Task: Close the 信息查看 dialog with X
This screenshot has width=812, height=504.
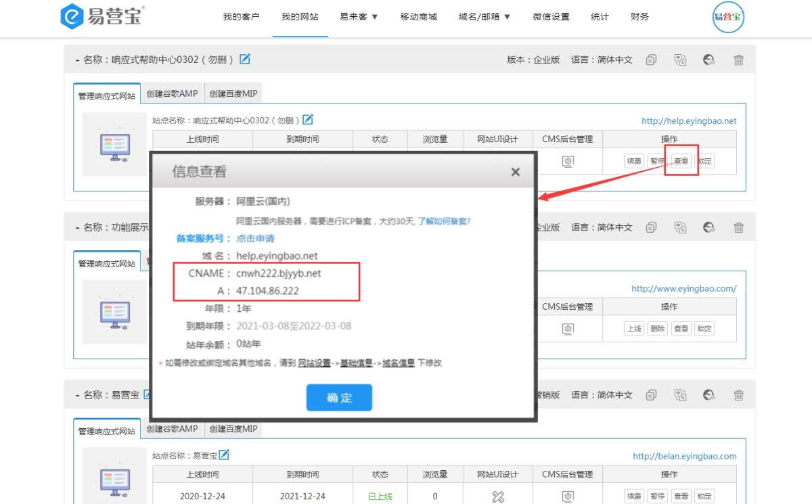Action: (x=515, y=172)
